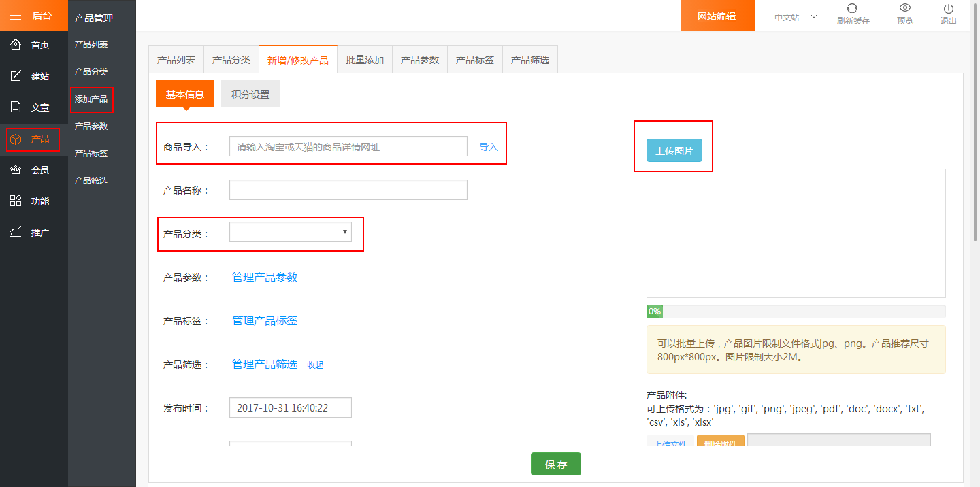980x487 pixels.
Task: Open the 管理产品标签 link
Action: click(x=265, y=321)
